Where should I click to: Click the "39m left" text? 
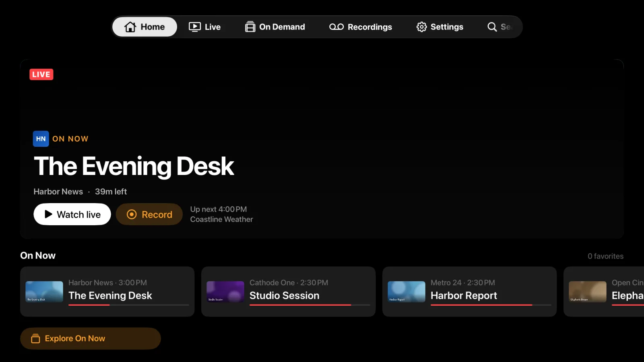(x=111, y=192)
